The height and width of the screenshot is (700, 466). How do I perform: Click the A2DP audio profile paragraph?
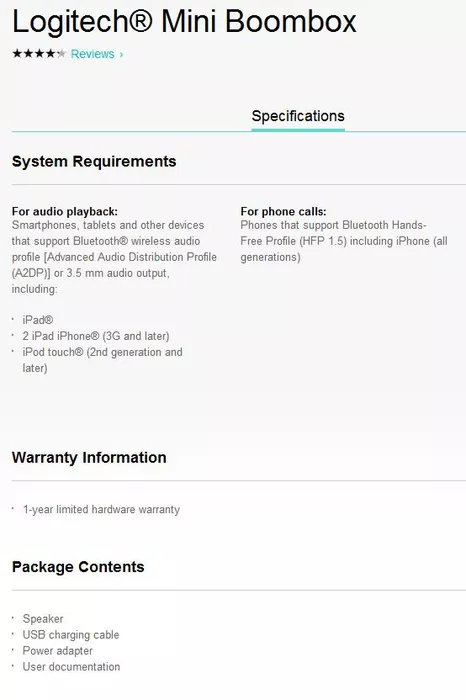tap(114, 257)
